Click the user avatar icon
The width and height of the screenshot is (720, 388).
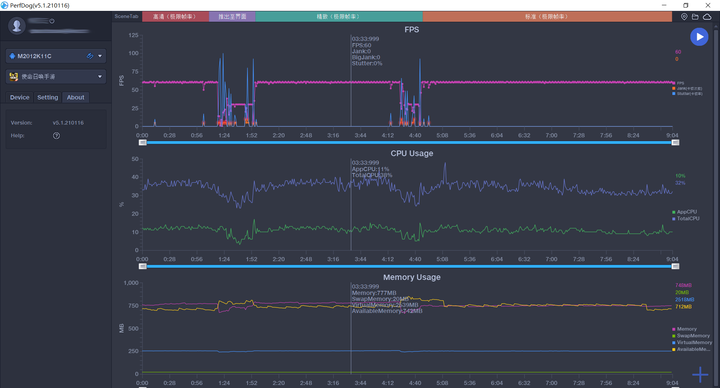pos(17,25)
